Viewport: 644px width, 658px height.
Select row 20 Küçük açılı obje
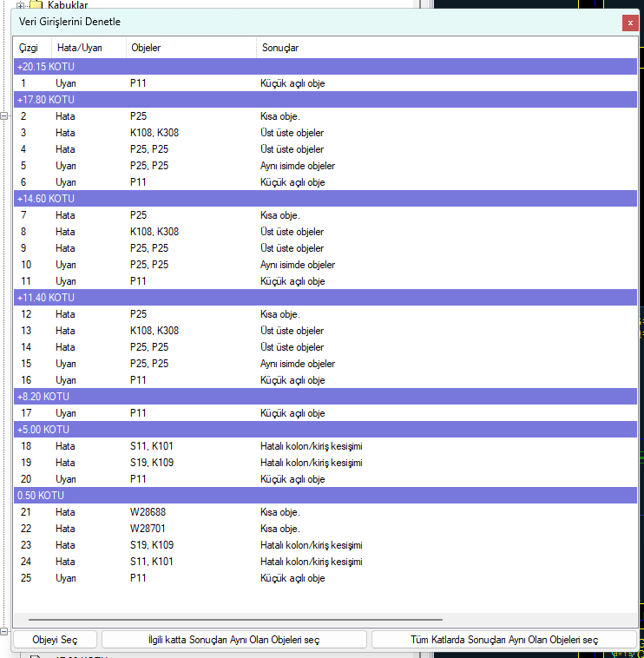[x=325, y=479]
